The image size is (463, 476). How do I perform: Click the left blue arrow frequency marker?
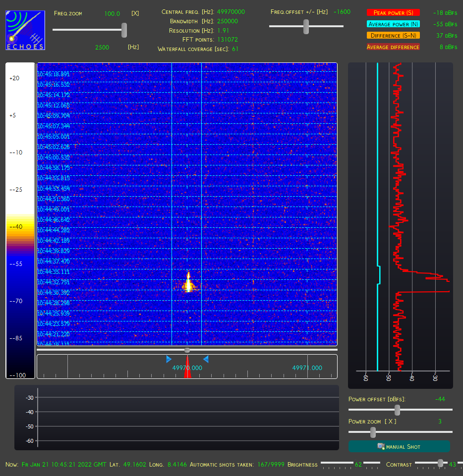click(x=169, y=360)
